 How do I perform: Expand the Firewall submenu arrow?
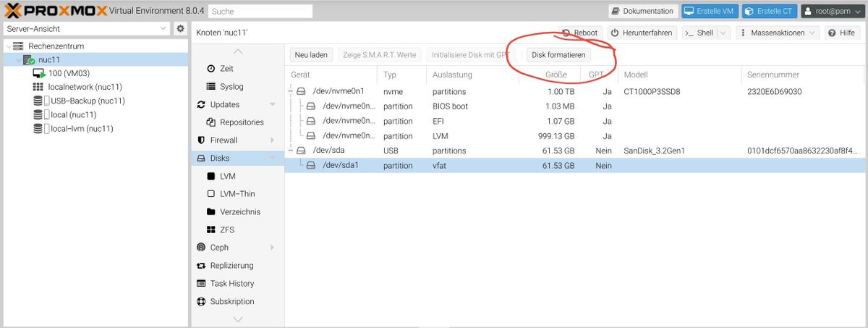tap(273, 140)
